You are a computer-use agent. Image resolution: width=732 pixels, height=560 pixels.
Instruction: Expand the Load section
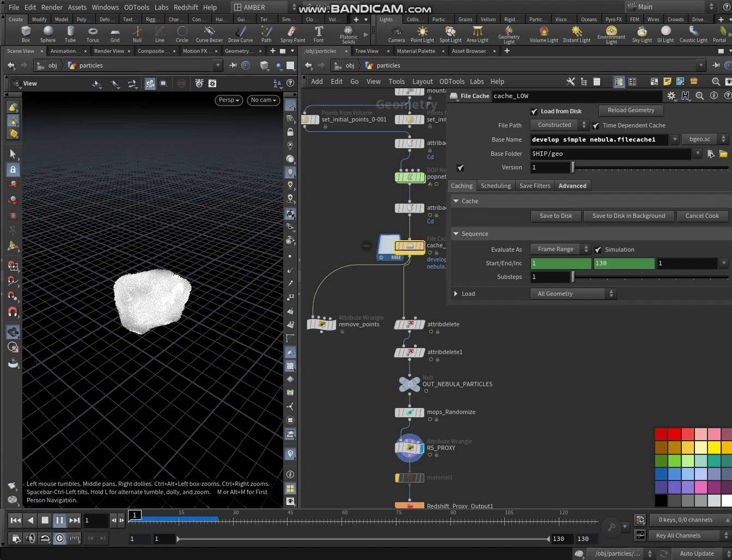(456, 294)
